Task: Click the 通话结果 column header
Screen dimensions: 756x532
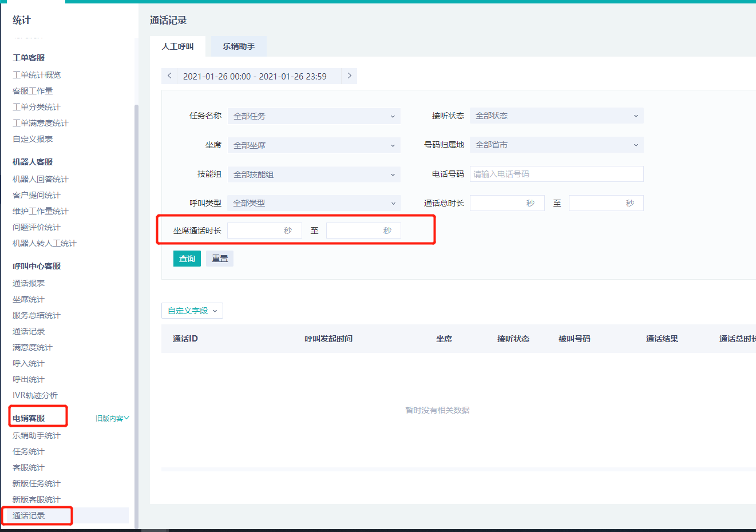Action: pyautogui.click(x=662, y=339)
